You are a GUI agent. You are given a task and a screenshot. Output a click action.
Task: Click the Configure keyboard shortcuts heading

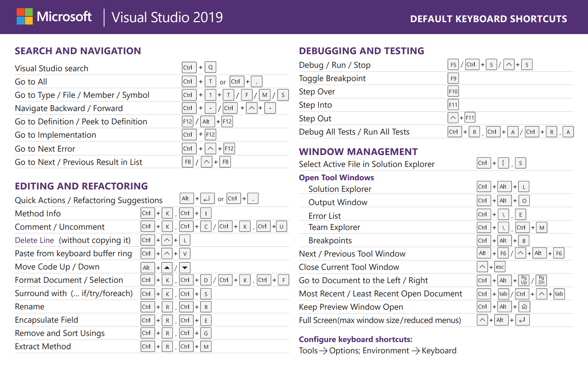click(356, 339)
